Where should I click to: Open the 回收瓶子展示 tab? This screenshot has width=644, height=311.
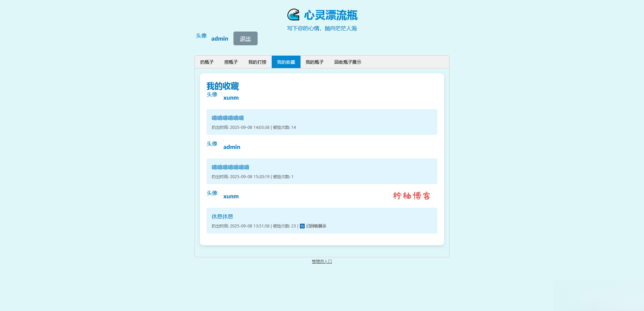click(347, 62)
